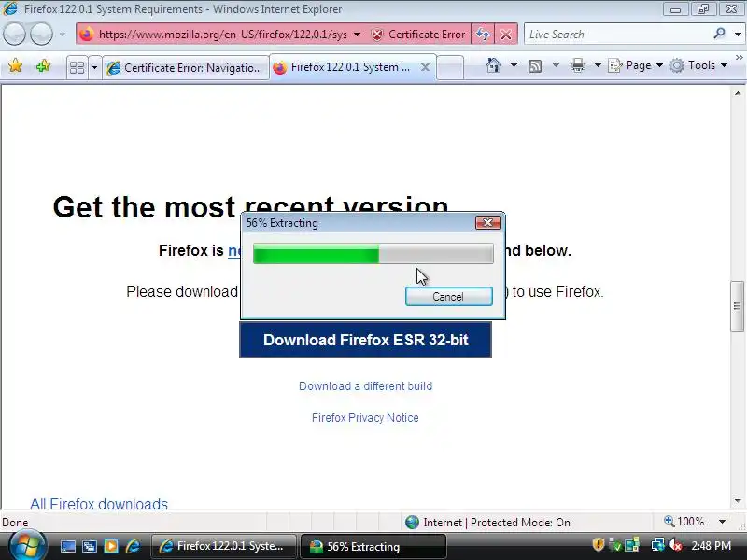Open the Page menu
Image resolution: width=747 pixels, height=560 pixels.
pyautogui.click(x=636, y=65)
